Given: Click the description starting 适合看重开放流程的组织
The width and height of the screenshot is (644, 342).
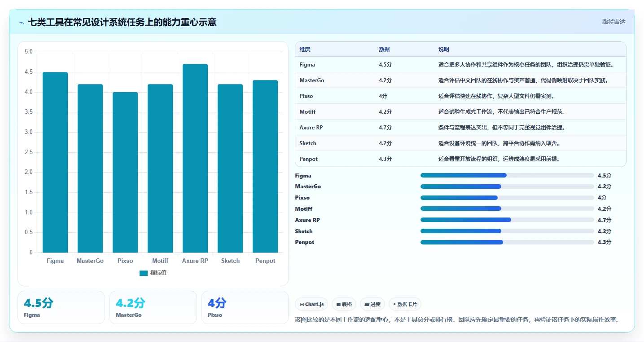Looking at the screenshot, I should (x=499, y=159).
